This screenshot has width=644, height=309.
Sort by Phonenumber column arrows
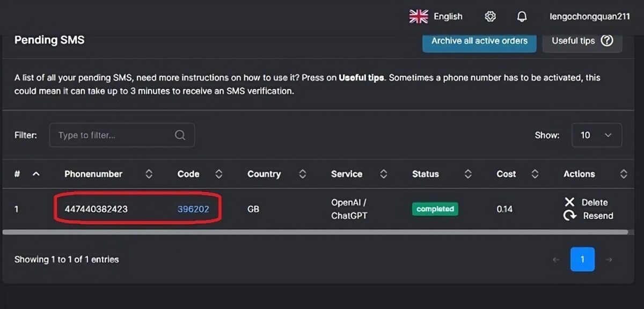point(149,174)
